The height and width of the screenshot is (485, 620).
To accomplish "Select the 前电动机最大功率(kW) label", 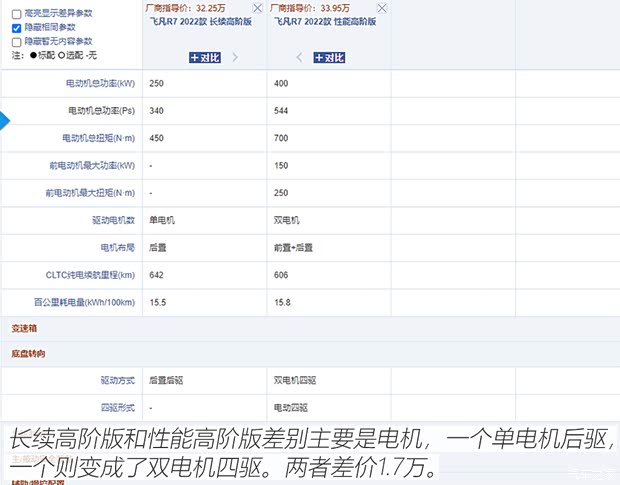I will pyautogui.click(x=92, y=165).
